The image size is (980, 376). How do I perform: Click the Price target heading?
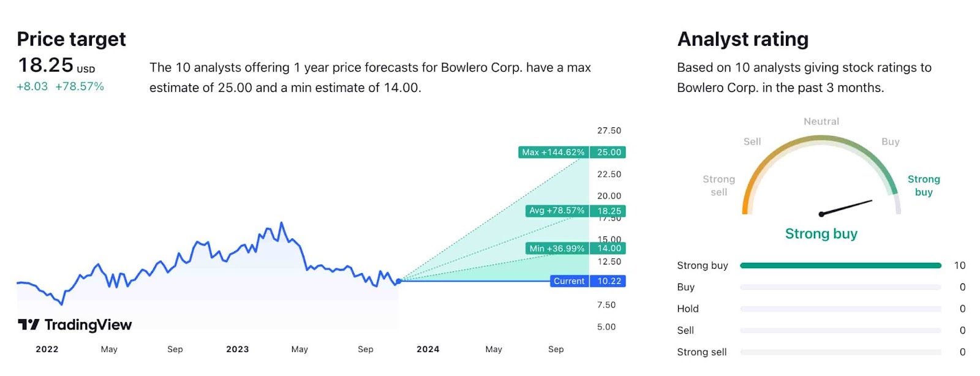click(71, 39)
